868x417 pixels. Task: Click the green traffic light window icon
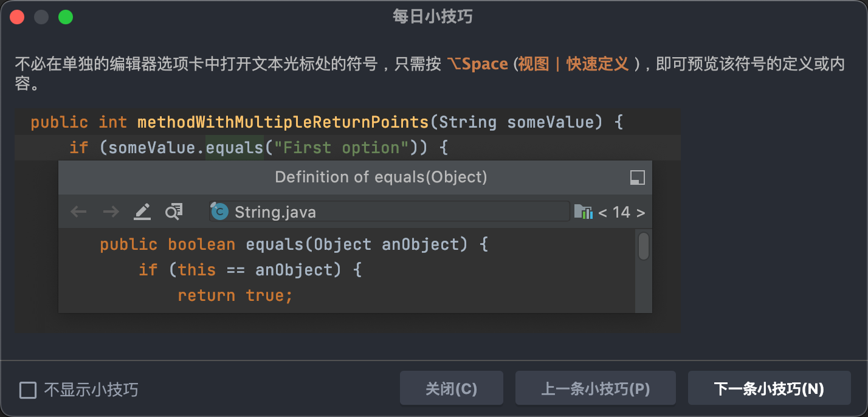[x=66, y=16]
